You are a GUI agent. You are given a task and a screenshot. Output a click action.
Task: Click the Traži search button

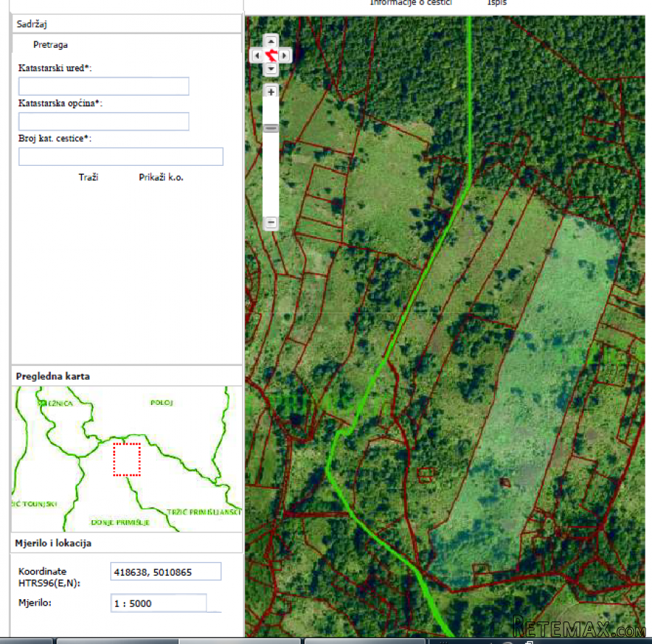point(88,177)
